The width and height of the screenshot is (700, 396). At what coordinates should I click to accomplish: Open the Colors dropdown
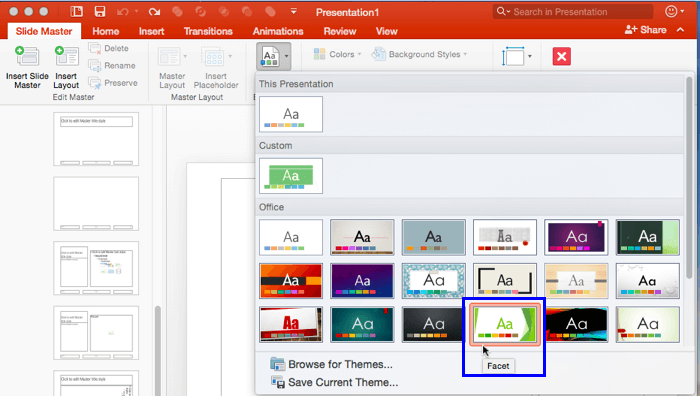click(x=337, y=54)
